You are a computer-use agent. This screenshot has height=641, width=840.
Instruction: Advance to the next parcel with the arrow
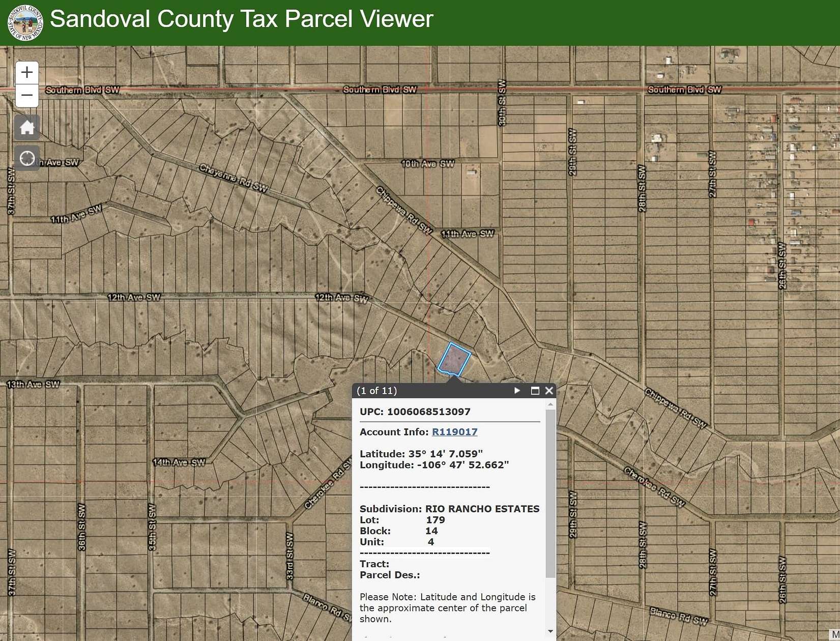517,391
